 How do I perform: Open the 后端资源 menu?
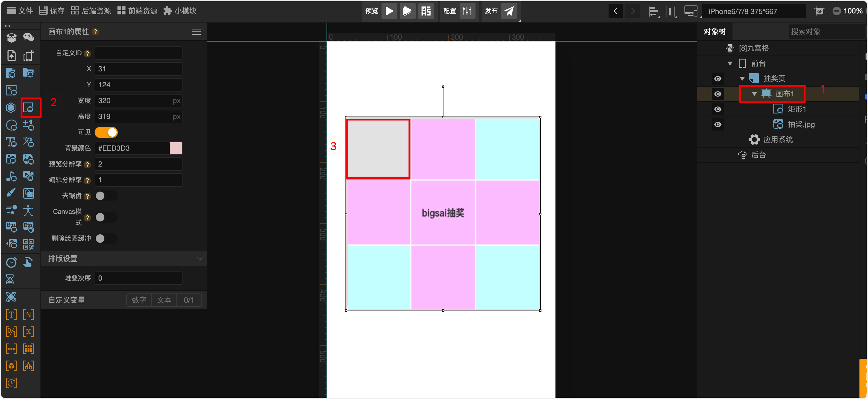(x=91, y=11)
